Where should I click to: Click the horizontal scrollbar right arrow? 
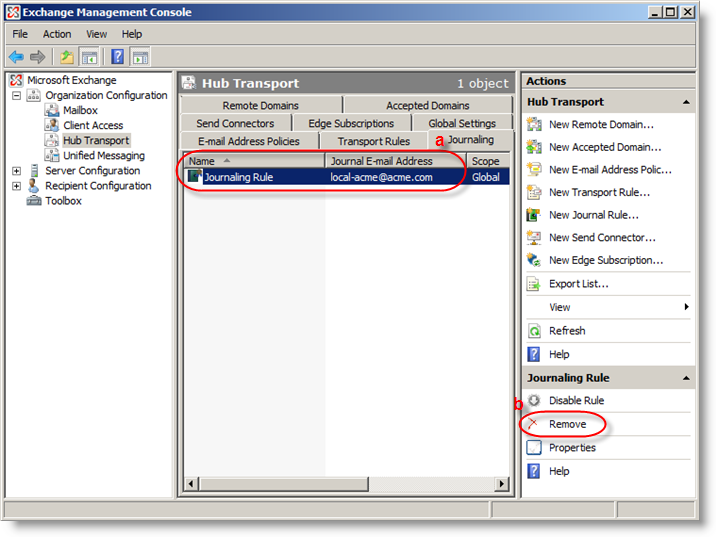tap(502, 484)
